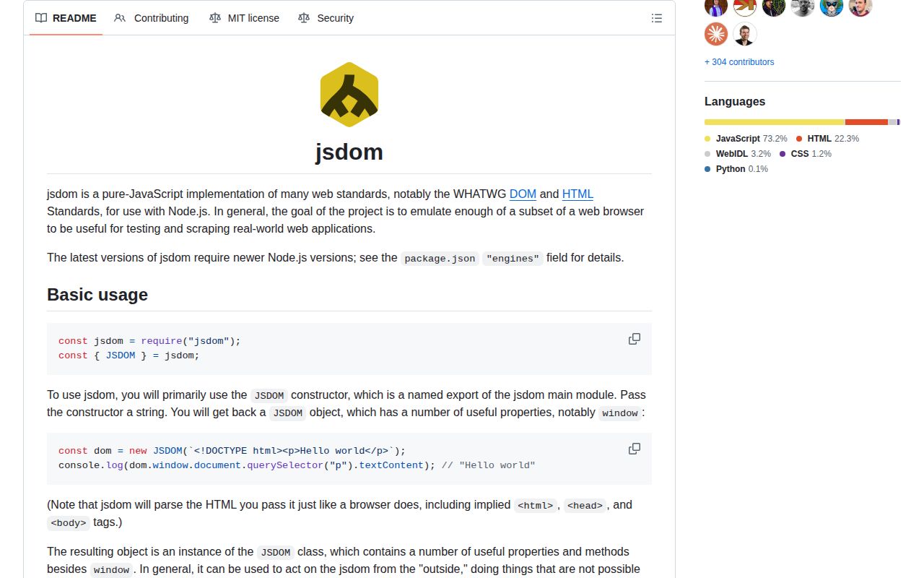Image resolution: width=924 pixels, height=578 pixels.
Task: Switch to the README tab
Action: (66, 18)
